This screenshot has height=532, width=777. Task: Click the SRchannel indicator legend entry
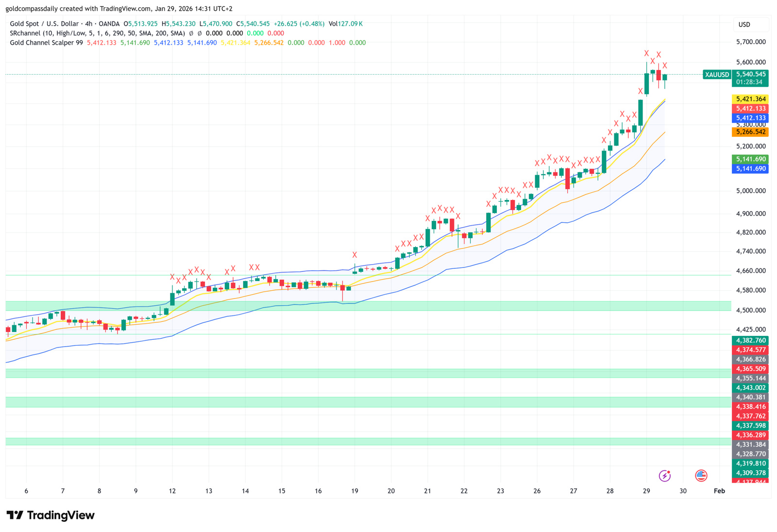click(x=97, y=33)
